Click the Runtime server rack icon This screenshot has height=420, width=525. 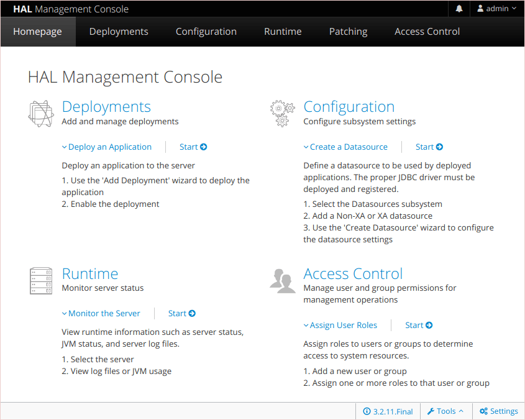[x=41, y=281]
